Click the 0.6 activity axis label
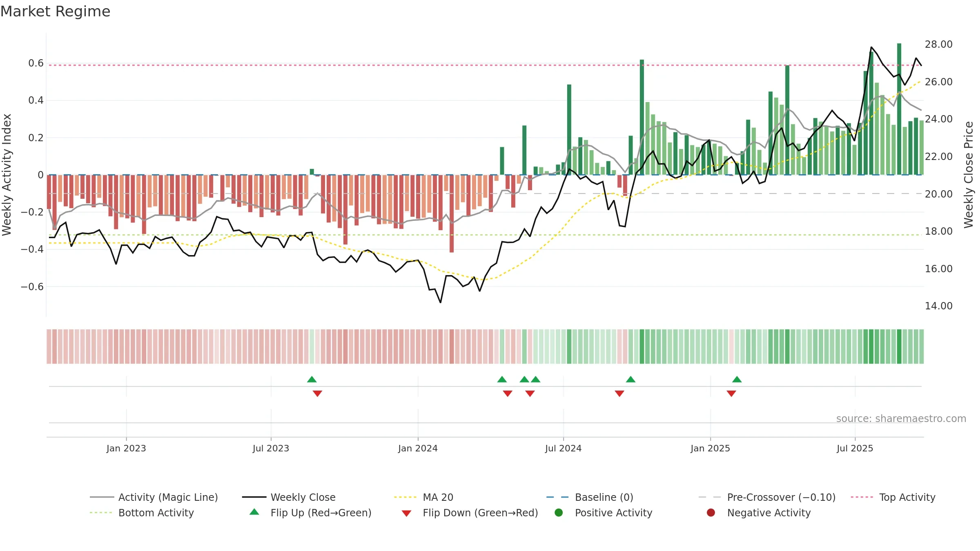 36,63
